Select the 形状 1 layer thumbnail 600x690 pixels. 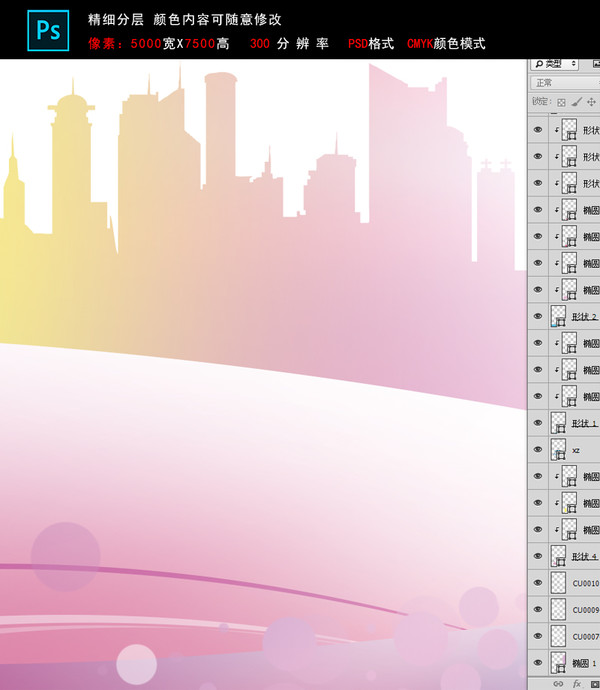tap(558, 422)
